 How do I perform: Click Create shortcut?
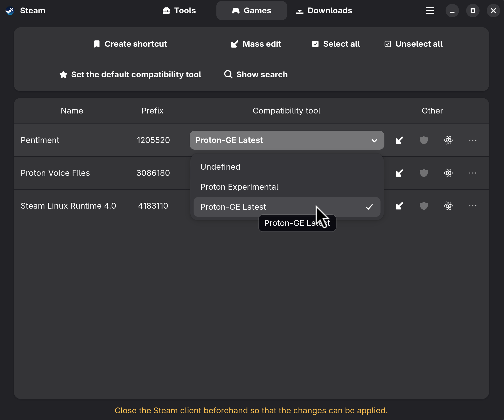130,44
